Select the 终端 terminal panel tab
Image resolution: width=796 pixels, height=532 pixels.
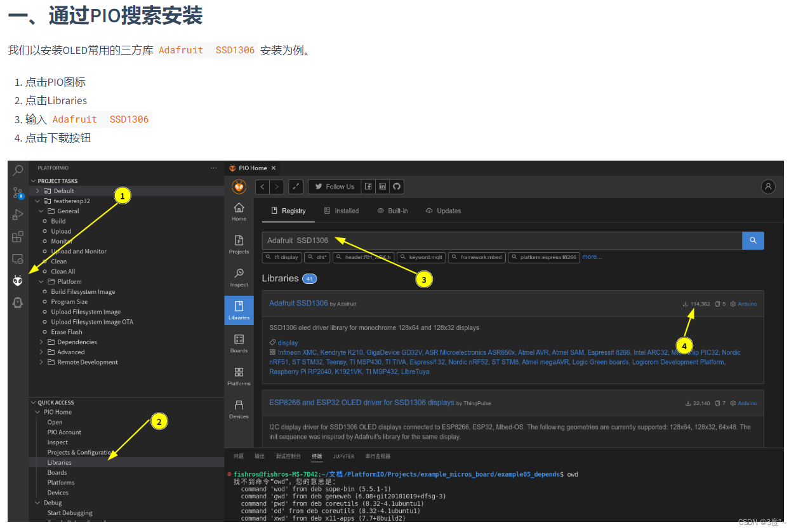point(317,456)
